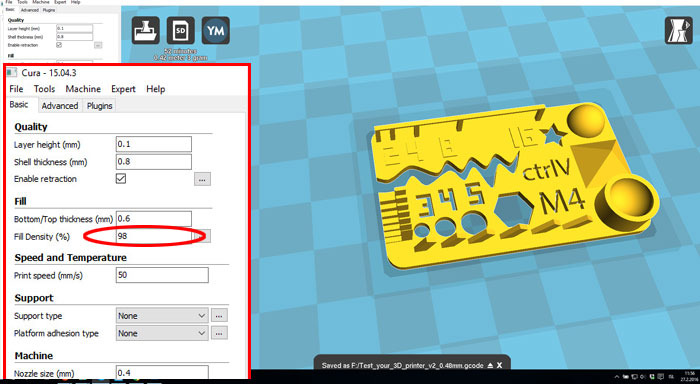Click the volume icon in the system tray
Image resolution: width=700 pixels, height=384 pixels.
point(643,377)
